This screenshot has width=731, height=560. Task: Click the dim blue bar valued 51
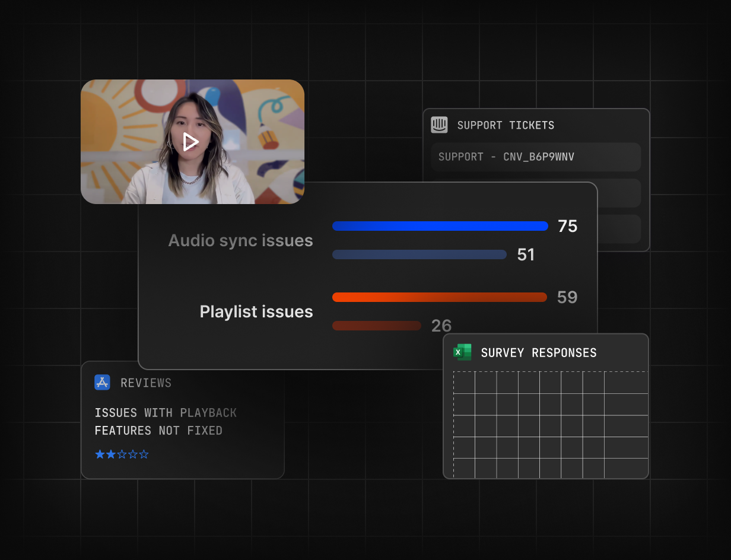click(419, 254)
